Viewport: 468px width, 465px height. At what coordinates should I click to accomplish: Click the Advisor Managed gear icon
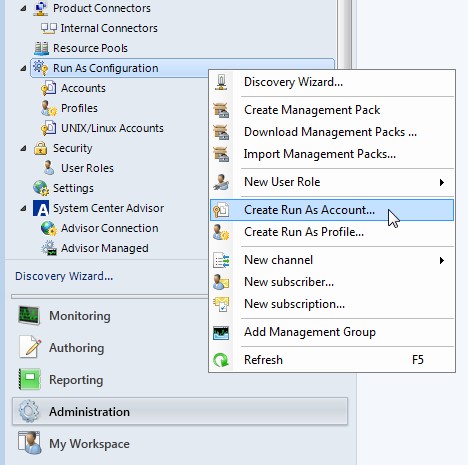click(49, 248)
